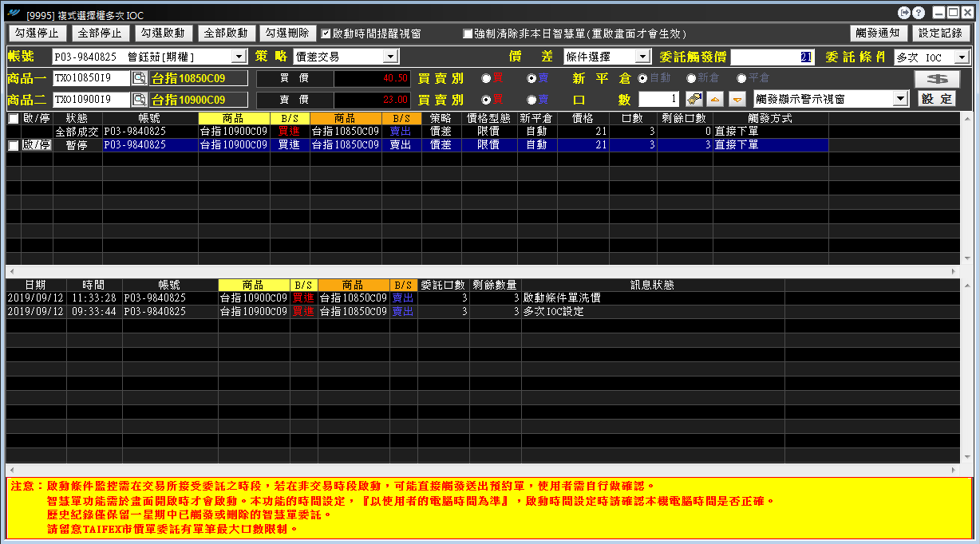Click the 買價 40.50 price display

[x=372, y=79]
